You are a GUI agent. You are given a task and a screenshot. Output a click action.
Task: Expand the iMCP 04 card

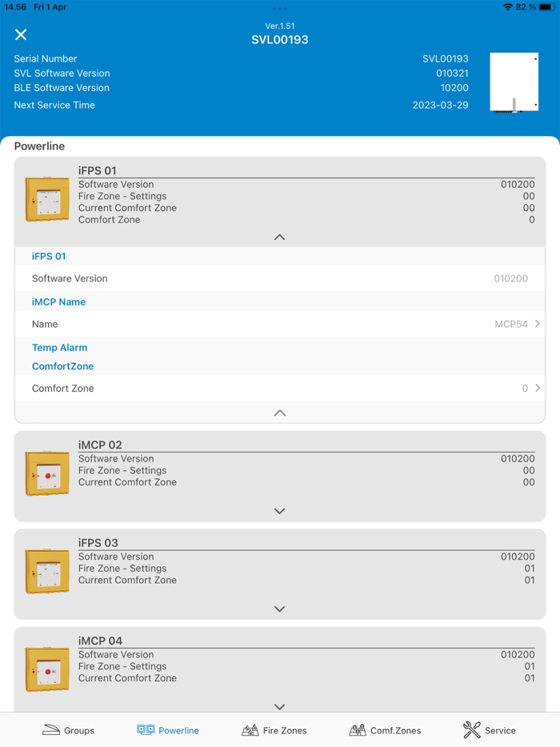pos(280,707)
